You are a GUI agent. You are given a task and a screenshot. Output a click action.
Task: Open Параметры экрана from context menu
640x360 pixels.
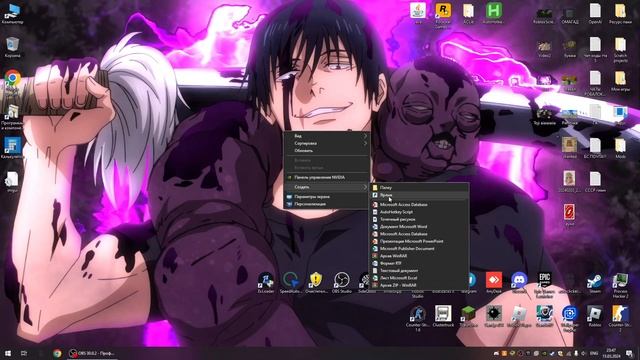327,197
